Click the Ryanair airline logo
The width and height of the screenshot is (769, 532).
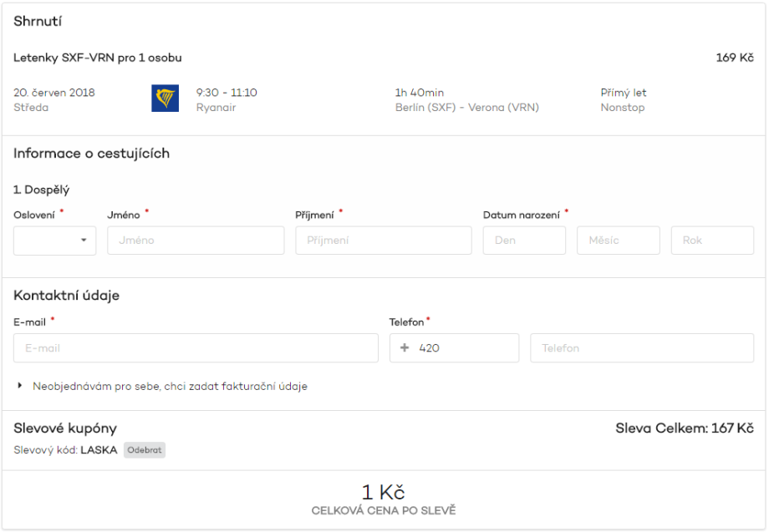coord(165,99)
